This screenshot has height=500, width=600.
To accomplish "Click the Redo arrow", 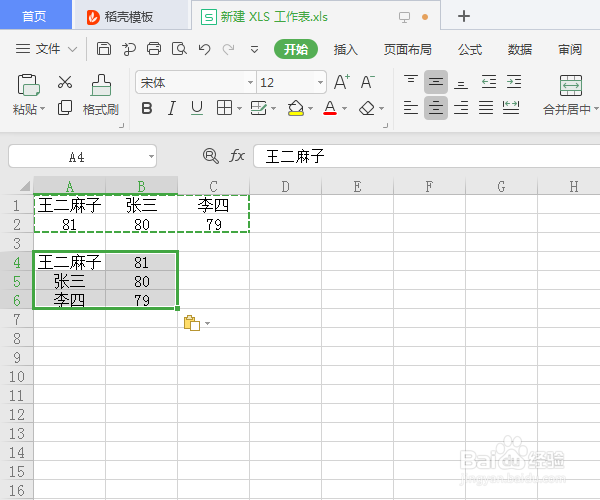I will (229, 49).
